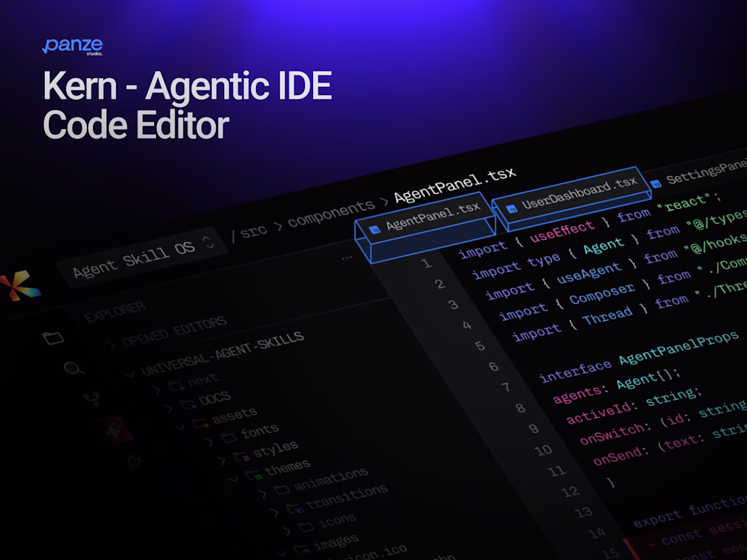Click the panze studio logo

point(73,46)
